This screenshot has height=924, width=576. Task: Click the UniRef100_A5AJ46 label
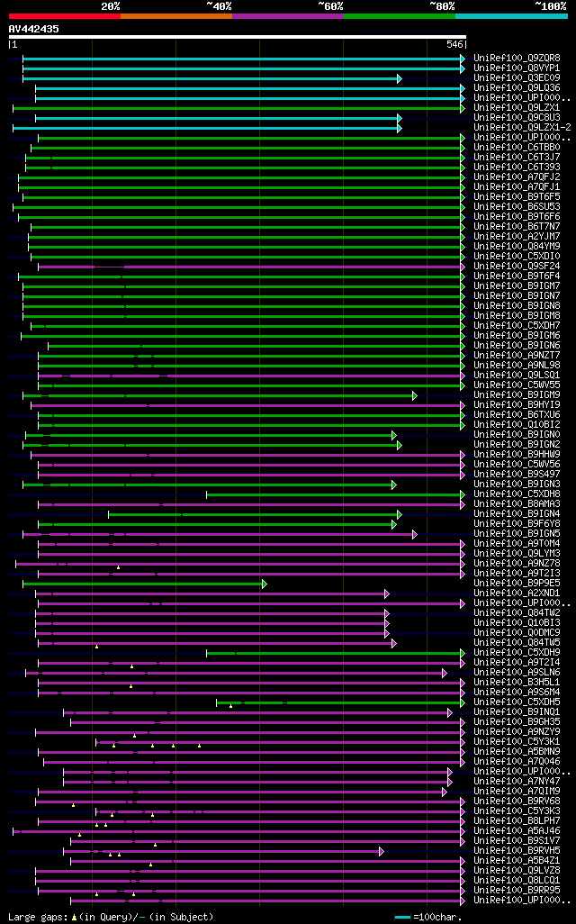pyautogui.click(x=517, y=831)
